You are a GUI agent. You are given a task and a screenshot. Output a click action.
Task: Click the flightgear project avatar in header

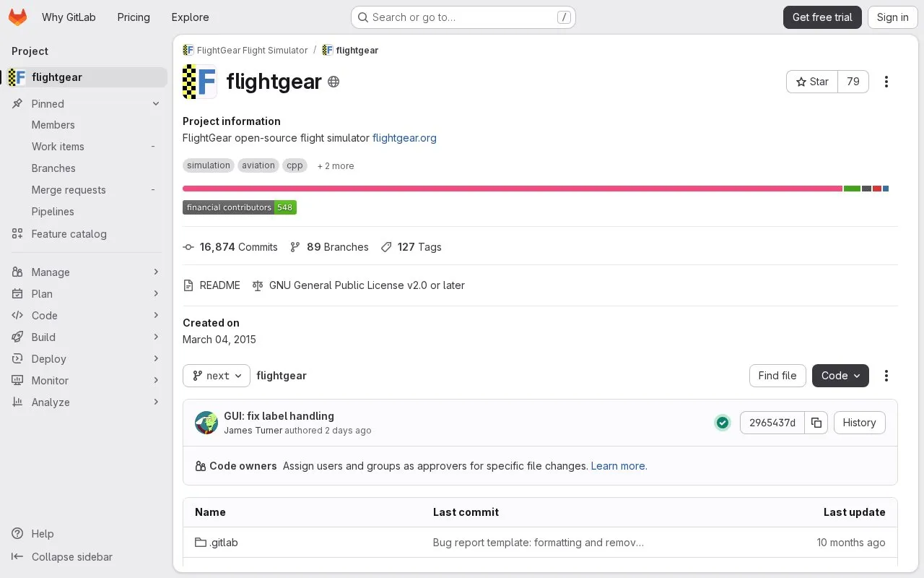click(200, 82)
